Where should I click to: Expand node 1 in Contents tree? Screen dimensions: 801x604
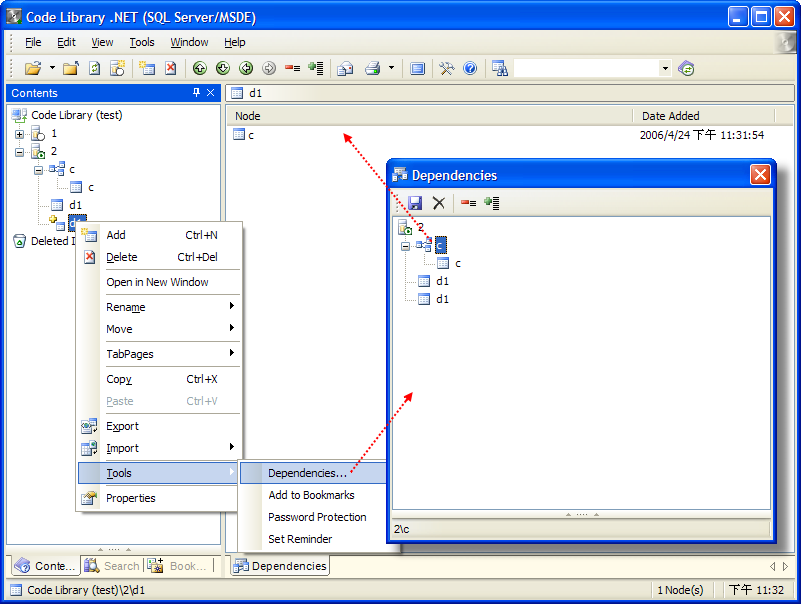point(19,134)
